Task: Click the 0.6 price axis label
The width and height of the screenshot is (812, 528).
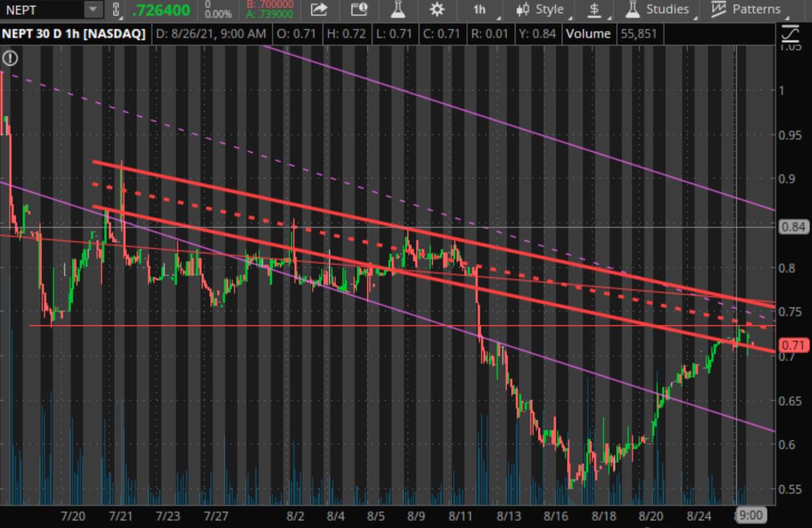Action: pyautogui.click(x=787, y=445)
